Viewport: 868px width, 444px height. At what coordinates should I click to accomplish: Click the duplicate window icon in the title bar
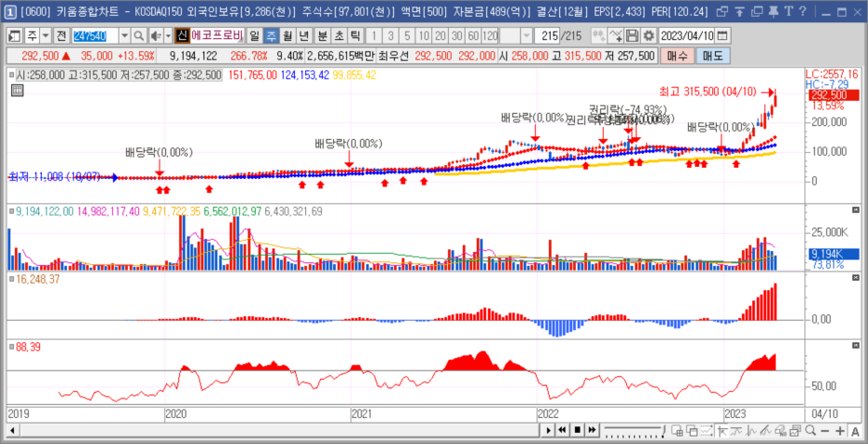pyautogui.click(x=758, y=12)
